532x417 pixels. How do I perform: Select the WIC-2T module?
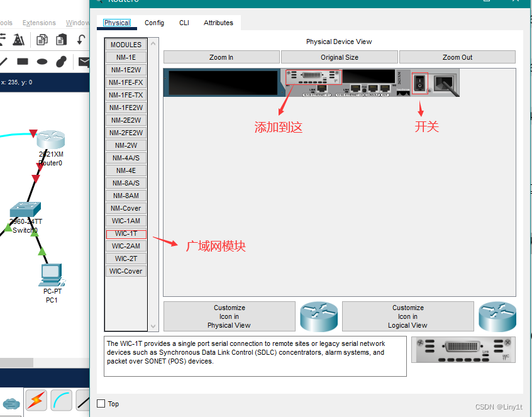(x=126, y=259)
